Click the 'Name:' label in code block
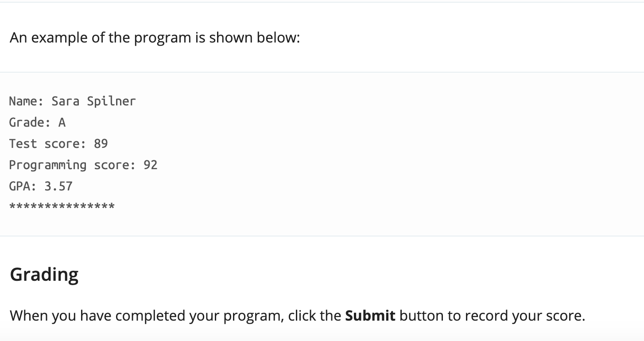 tap(27, 101)
